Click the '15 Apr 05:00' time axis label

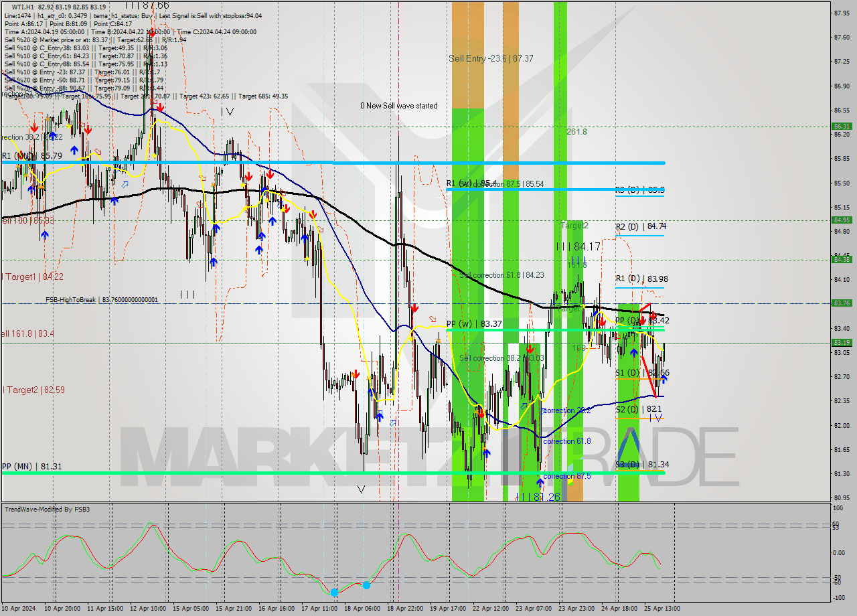(x=191, y=609)
